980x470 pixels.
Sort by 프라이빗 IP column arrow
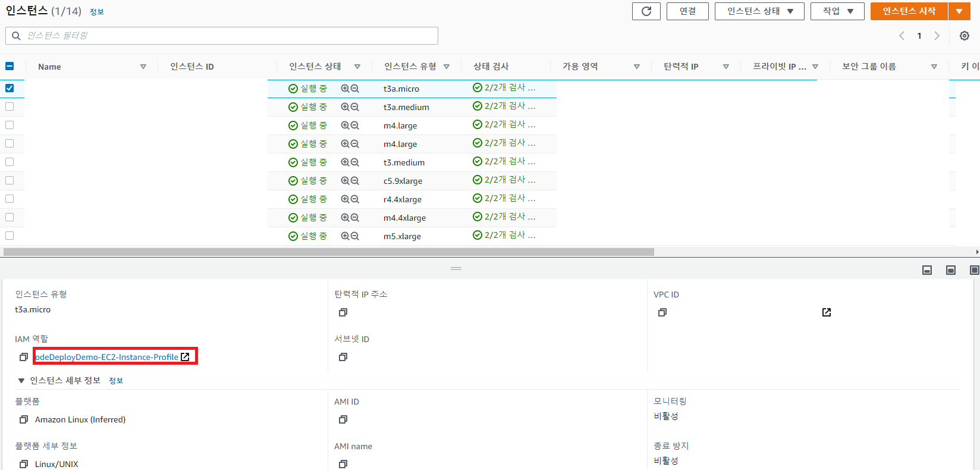(815, 67)
